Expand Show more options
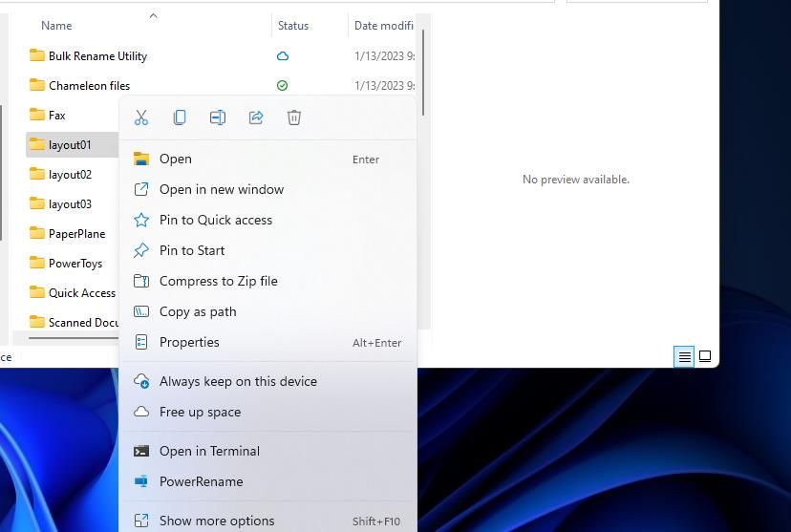 pos(216,521)
